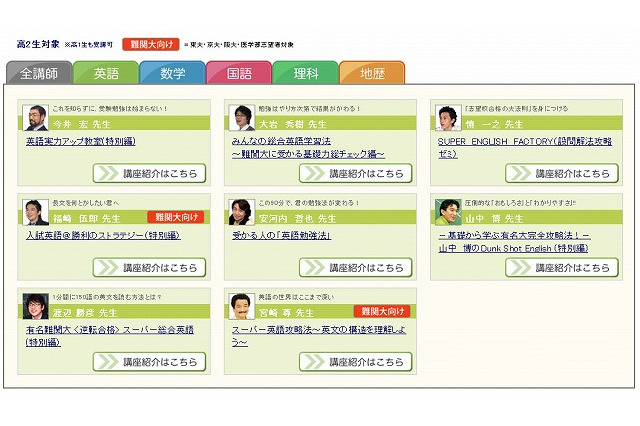Open みんなの総合英語学習法 course link
640x426 pixels.
[308, 147]
